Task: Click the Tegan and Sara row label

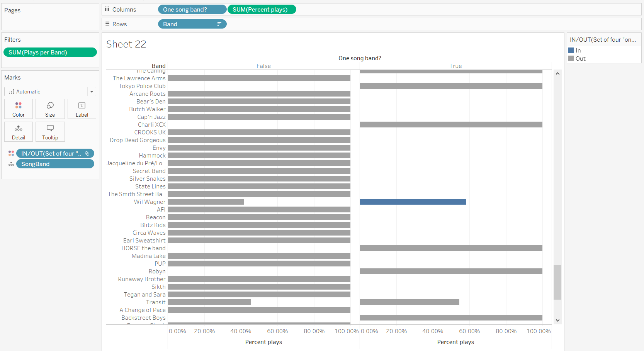Action: coord(144,294)
